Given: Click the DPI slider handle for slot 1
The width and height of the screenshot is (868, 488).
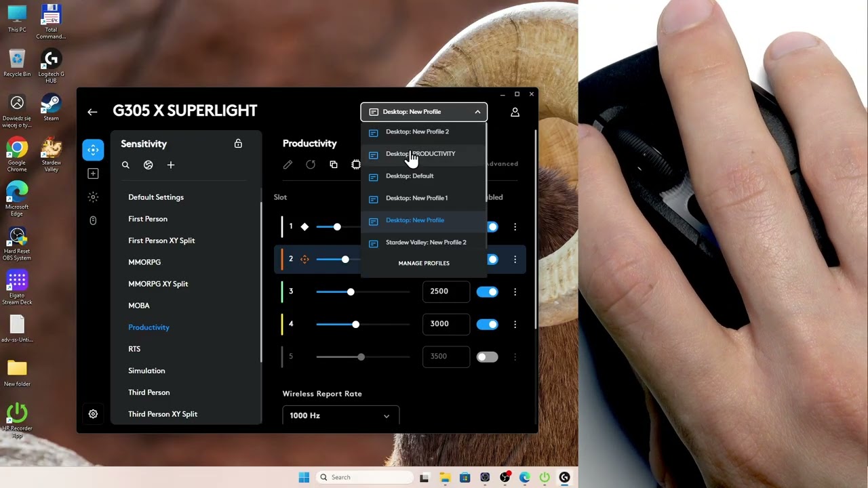Looking at the screenshot, I should [x=337, y=227].
